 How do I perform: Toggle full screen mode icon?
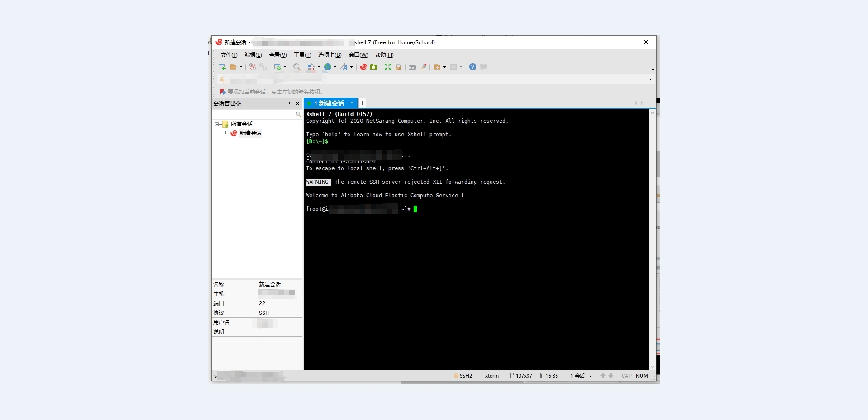tap(388, 67)
